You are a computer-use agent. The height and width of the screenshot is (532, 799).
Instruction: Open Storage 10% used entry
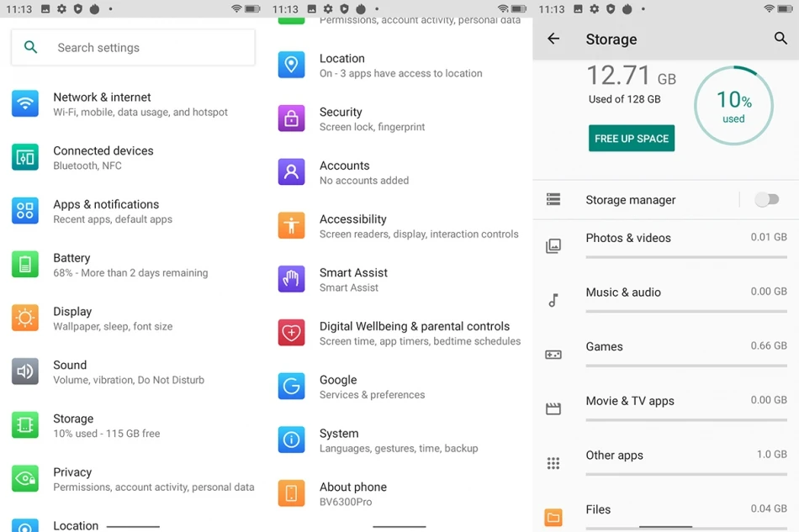(x=133, y=425)
